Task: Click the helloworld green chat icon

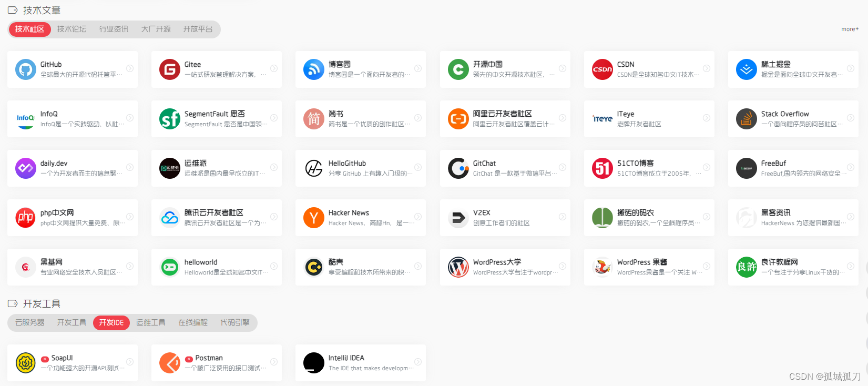Action: [x=169, y=267]
